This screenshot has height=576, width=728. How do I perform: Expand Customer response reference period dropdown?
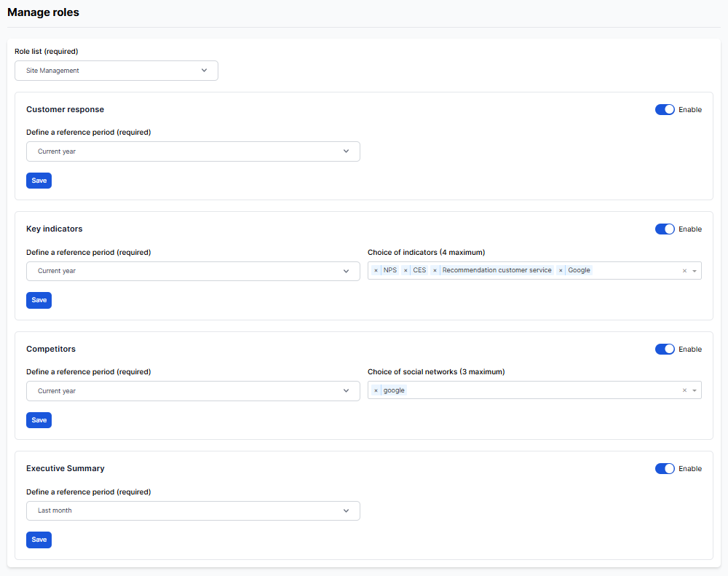pyautogui.click(x=193, y=151)
